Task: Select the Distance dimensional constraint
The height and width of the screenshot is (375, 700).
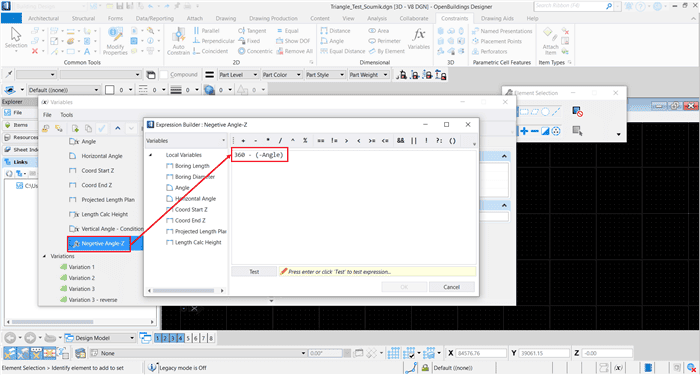Action: [335, 31]
